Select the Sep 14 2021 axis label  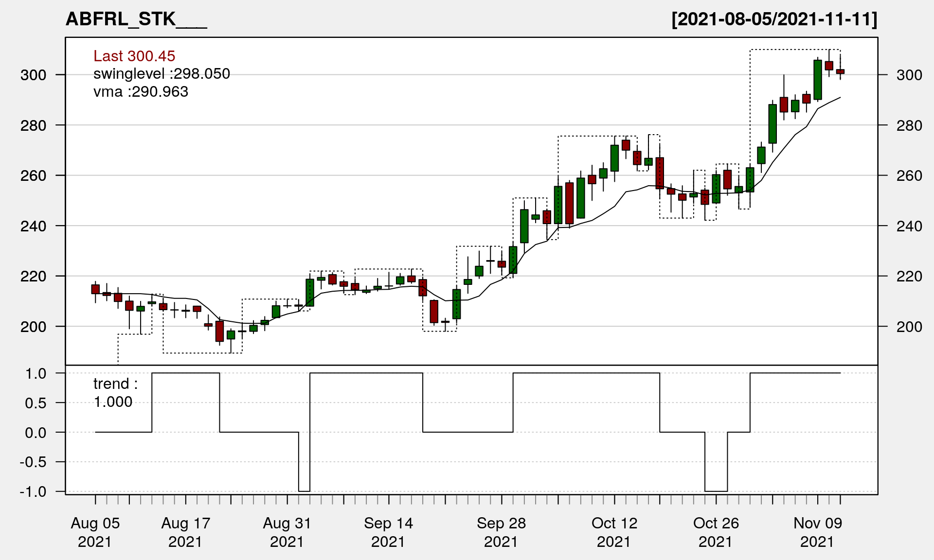click(x=388, y=532)
